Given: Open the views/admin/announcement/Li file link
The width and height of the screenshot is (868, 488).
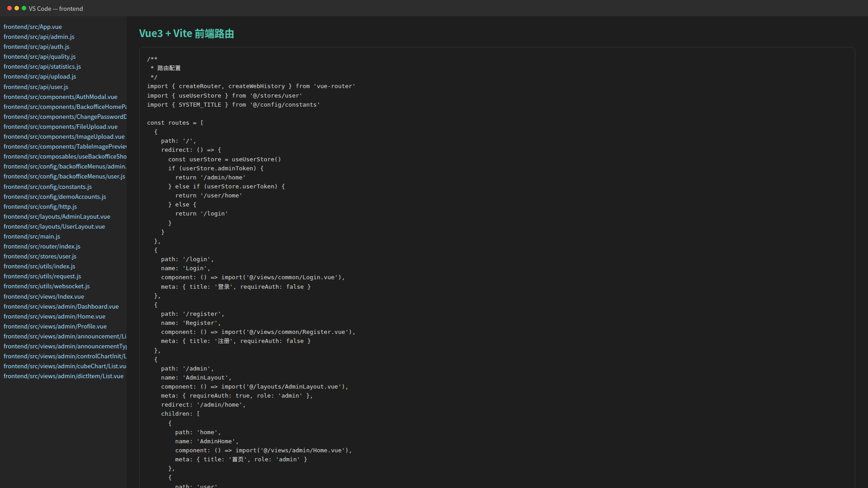Looking at the screenshot, I should tap(65, 336).
